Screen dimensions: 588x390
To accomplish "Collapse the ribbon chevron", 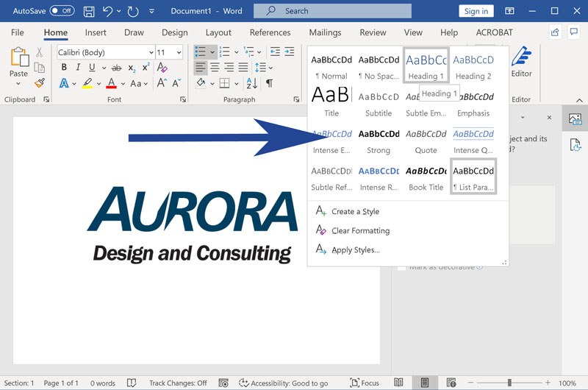I will pyautogui.click(x=579, y=100).
